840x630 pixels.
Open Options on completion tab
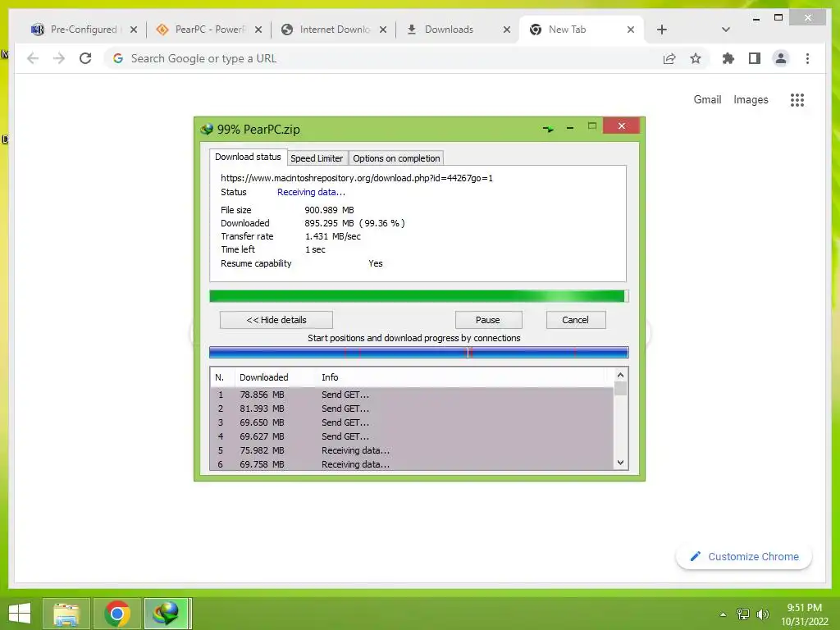click(x=396, y=158)
